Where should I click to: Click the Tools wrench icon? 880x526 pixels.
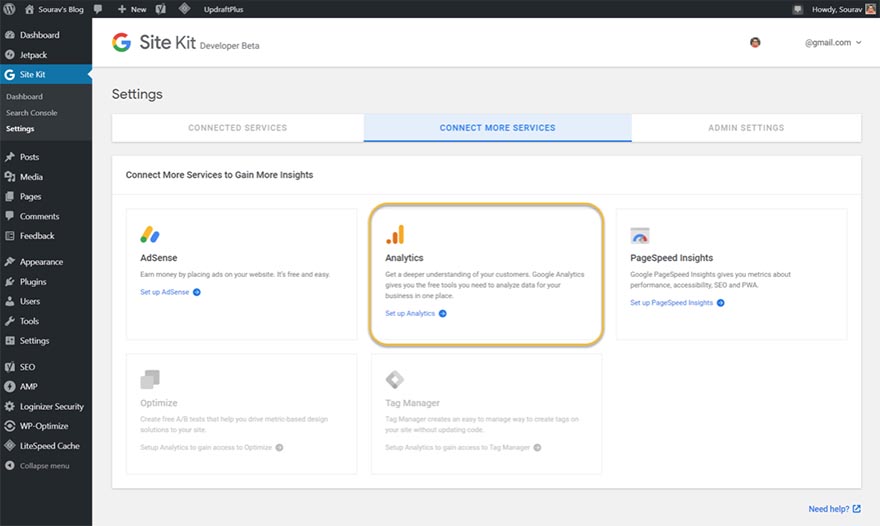tap(10, 321)
